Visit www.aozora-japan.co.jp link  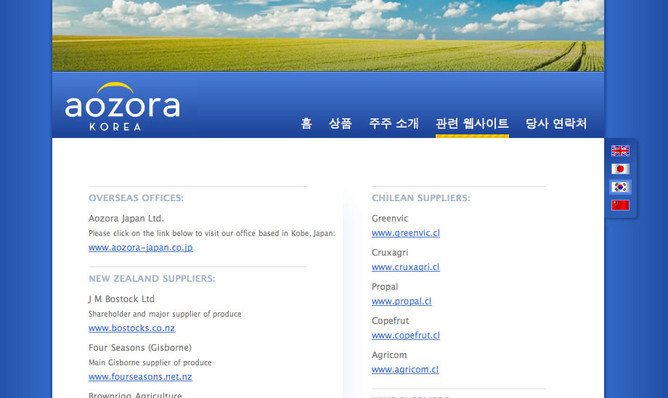point(141,248)
